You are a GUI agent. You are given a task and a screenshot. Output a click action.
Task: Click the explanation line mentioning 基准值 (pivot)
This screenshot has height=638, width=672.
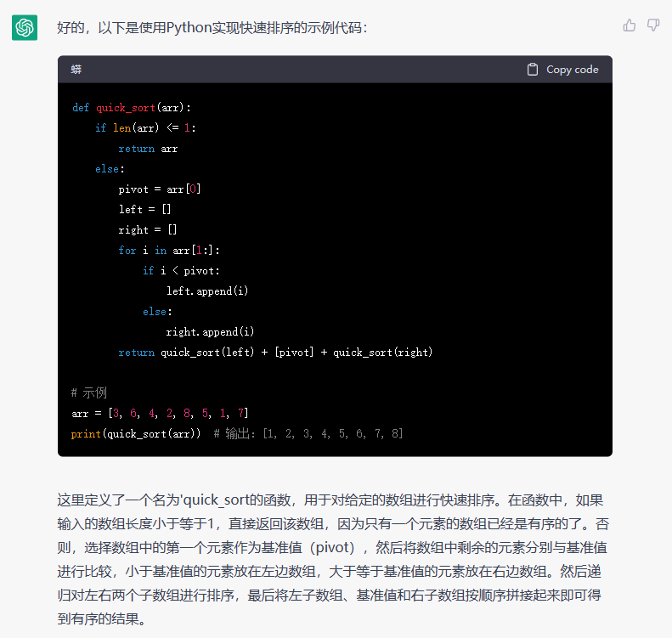pos(332,548)
